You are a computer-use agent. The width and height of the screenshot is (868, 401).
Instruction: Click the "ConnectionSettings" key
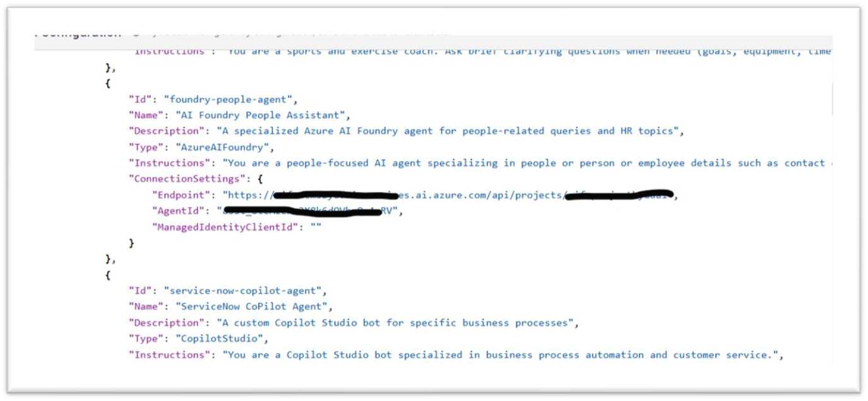187,179
